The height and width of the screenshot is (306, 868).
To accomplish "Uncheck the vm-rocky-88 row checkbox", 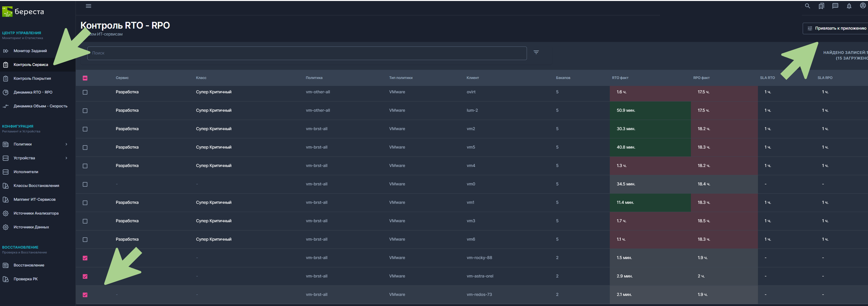I will pyautogui.click(x=85, y=258).
